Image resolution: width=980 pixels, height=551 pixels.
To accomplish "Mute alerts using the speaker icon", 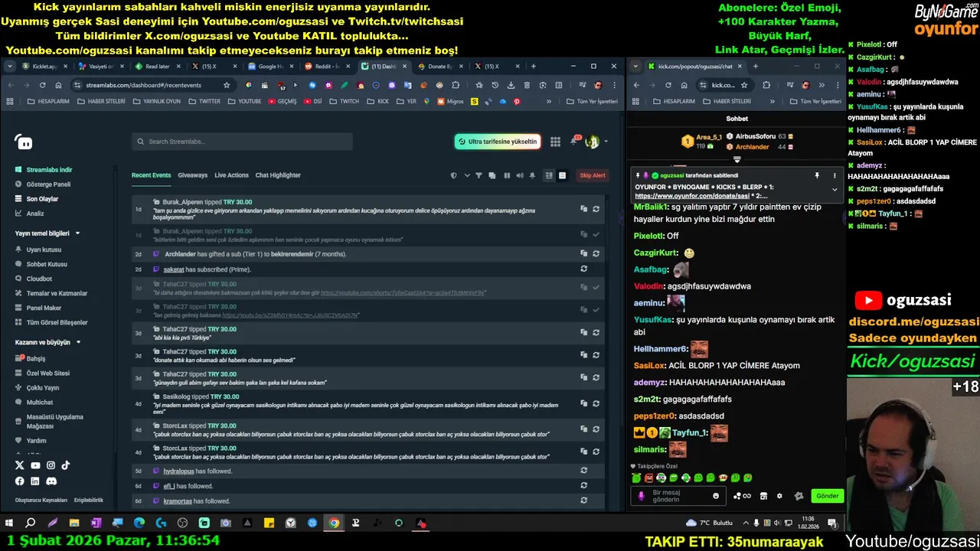I will [x=519, y=175].
